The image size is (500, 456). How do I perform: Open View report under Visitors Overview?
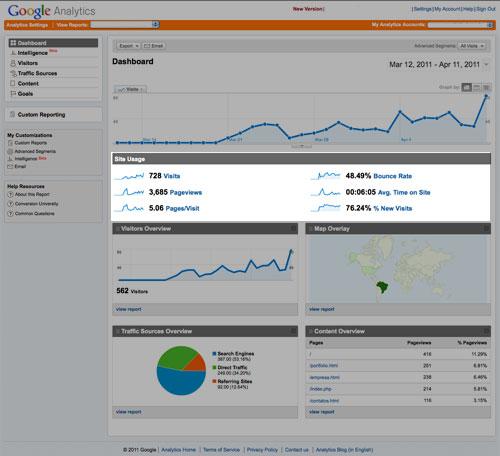(129, 309)
